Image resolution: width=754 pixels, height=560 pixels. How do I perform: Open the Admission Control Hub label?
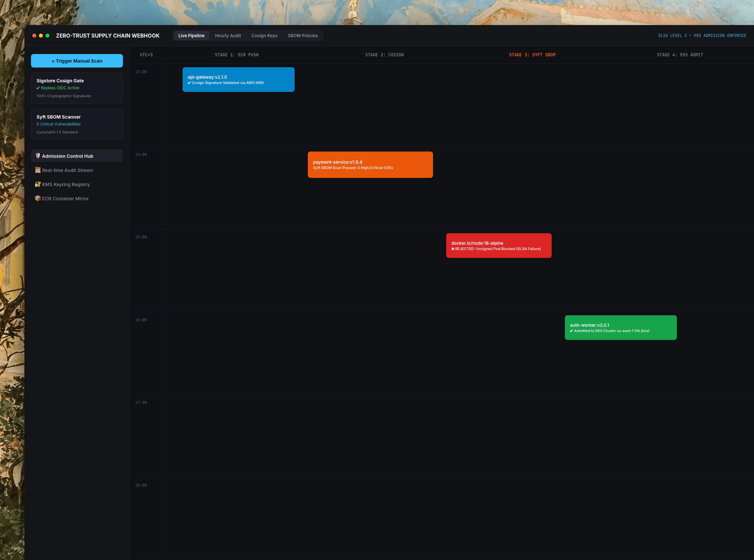coord(68,156)
